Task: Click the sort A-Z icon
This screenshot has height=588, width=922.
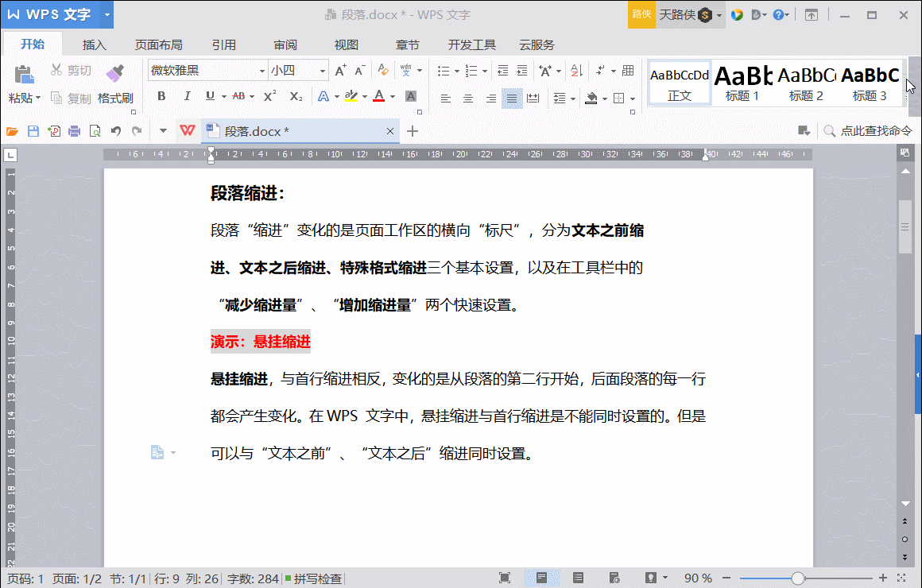Action: click(576, 71)
